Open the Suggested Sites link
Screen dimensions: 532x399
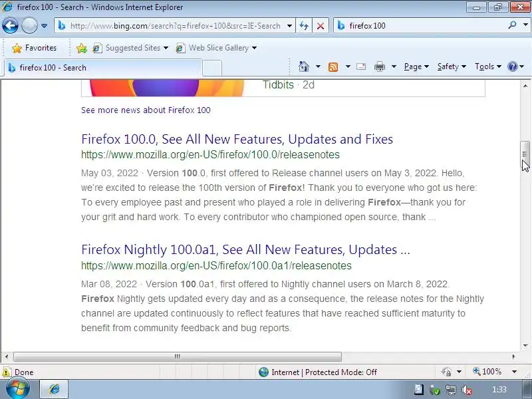click(126, 48)
